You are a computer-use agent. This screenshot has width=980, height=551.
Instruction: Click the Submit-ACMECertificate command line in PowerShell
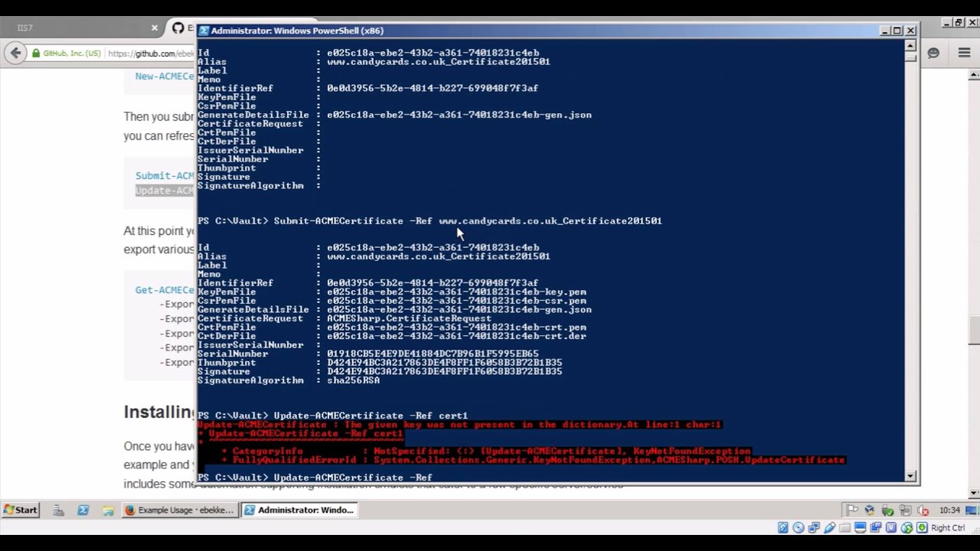click(430, 221)
